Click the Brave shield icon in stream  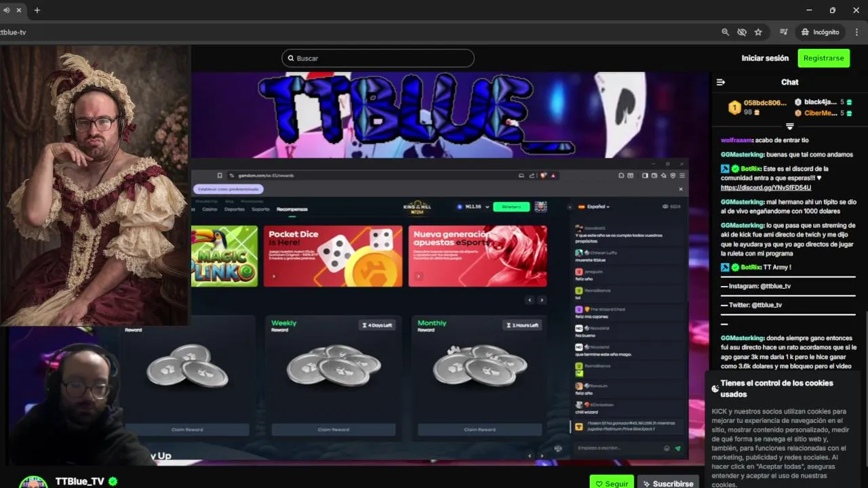(543, 176)
